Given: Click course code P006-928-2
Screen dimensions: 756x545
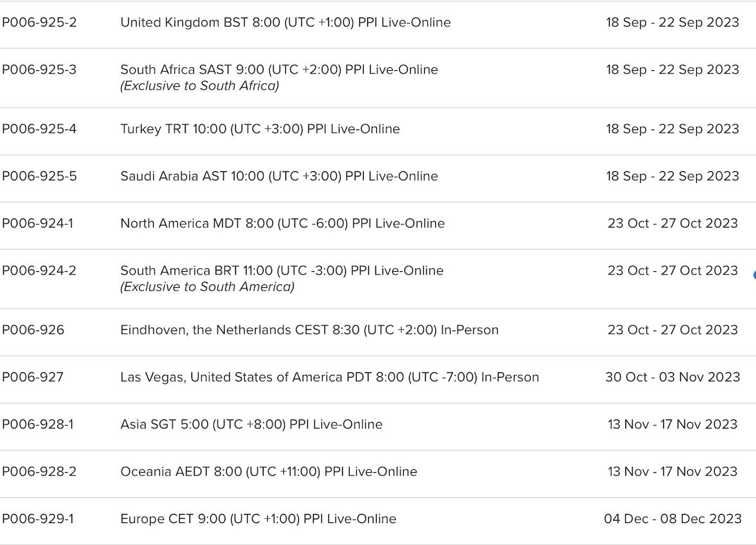Looking at the screenshot, I should (x=39, y=472).
